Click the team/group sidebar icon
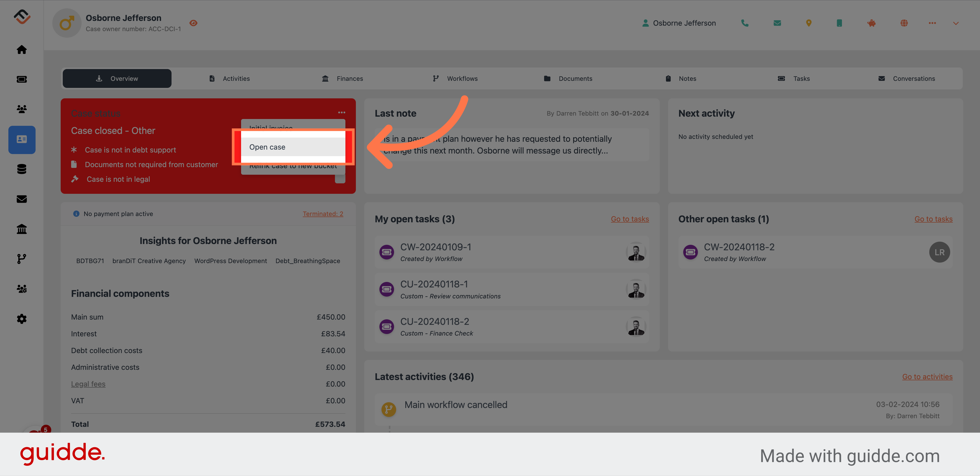 click(x=22, y=108)
